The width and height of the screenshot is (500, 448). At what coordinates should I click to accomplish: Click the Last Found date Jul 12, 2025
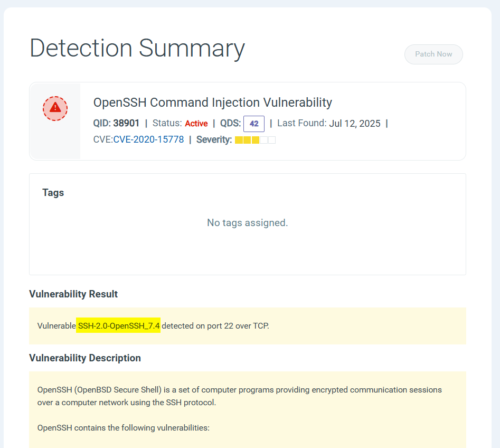[x=354, y=124]
